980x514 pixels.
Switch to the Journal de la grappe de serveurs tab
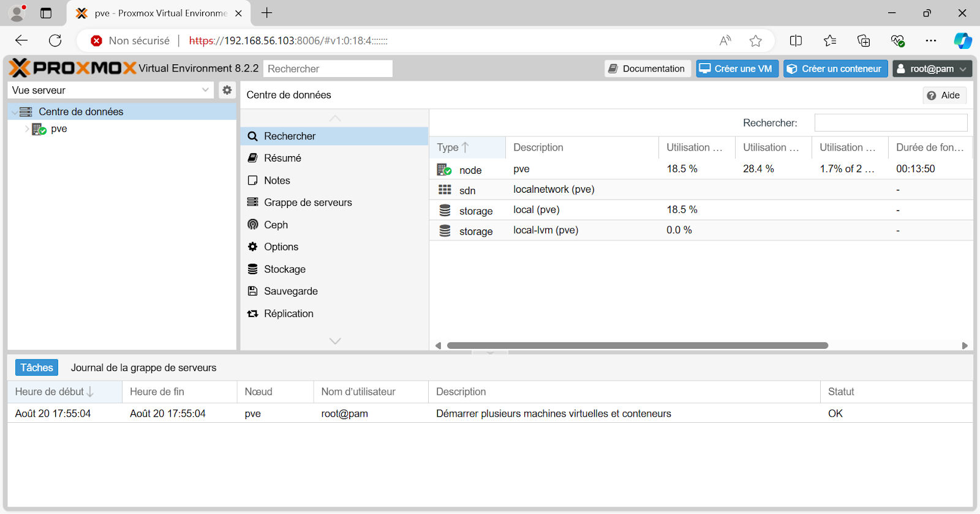pyautogui.click(x=143, y=368)
